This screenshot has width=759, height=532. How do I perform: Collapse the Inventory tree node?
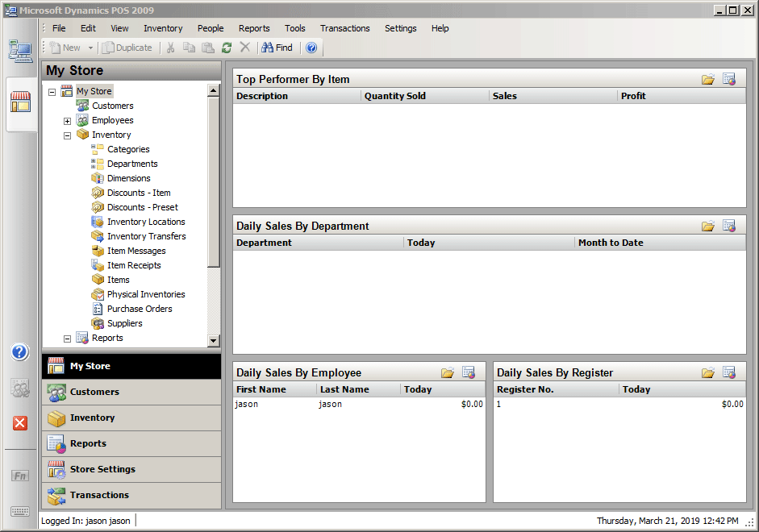pos(67,135)
